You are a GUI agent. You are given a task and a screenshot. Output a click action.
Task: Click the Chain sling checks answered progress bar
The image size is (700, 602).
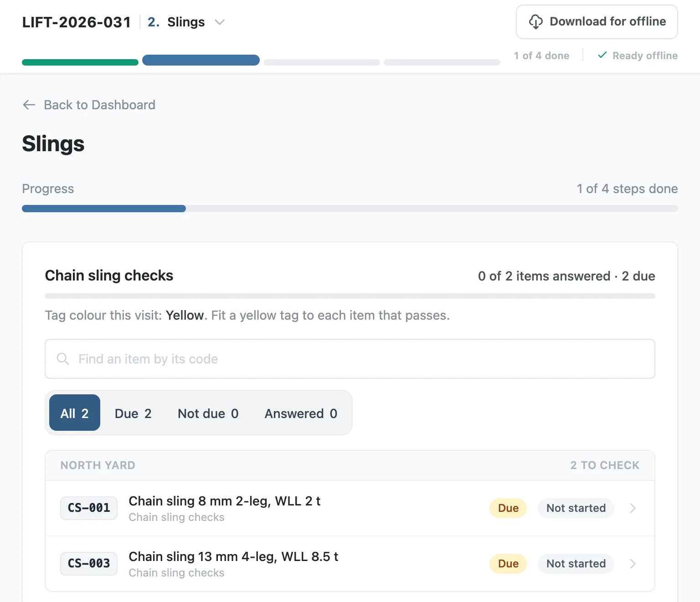pos(350,296)
